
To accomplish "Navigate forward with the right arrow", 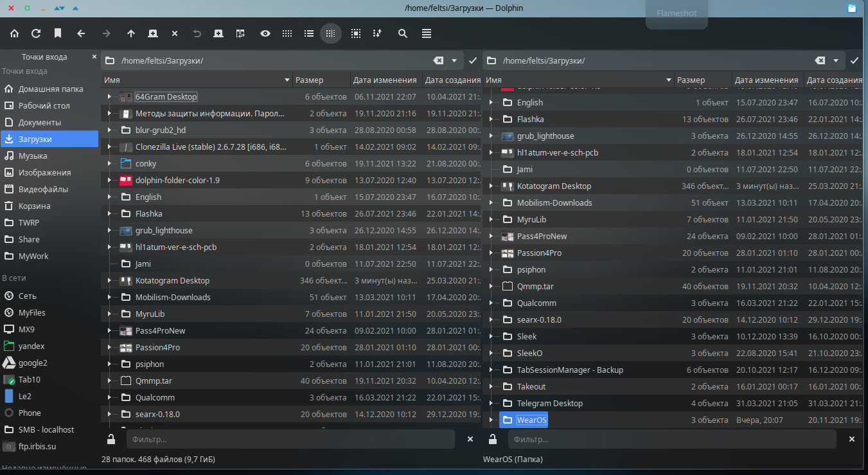I will click(106, 33).
